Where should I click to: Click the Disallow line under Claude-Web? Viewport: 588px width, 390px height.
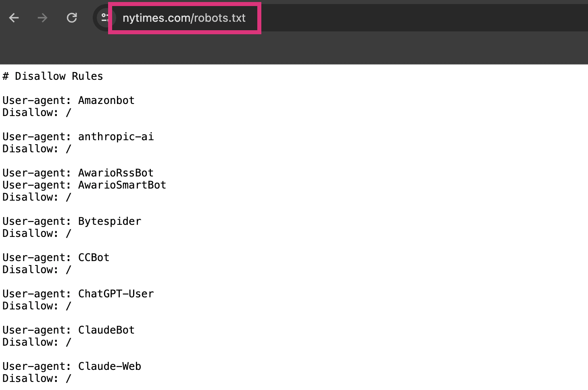coord(37,378)
